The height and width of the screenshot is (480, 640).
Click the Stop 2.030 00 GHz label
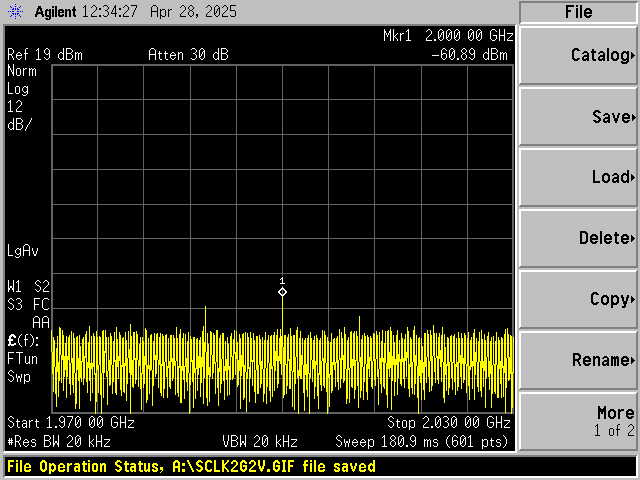tap(449, 423)
